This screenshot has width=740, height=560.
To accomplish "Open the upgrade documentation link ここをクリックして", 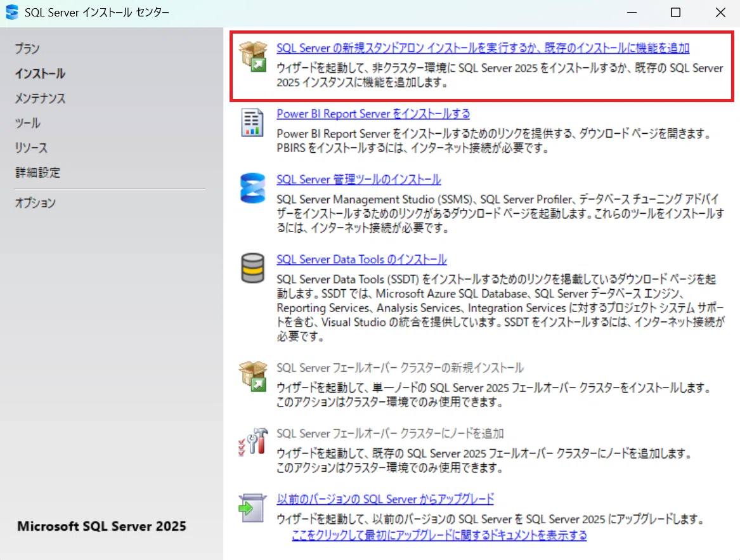I will tap(439, 535).
